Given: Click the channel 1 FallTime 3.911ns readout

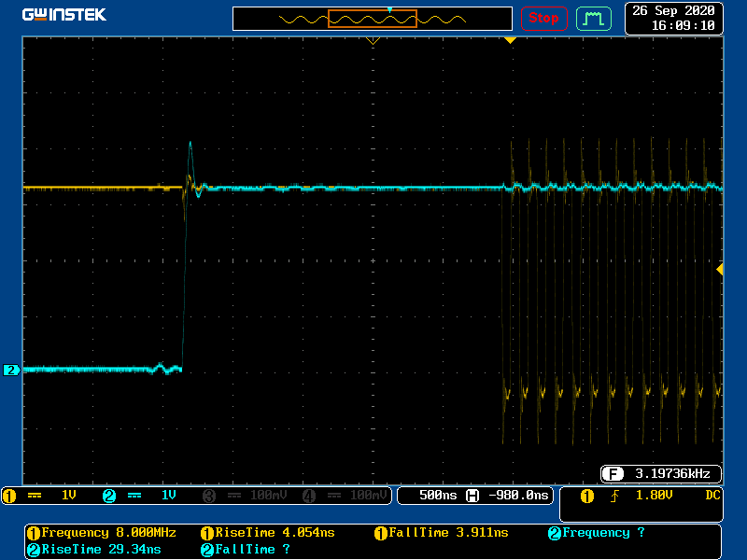Looking at the screenshot, I should click(x=442, y=533).
